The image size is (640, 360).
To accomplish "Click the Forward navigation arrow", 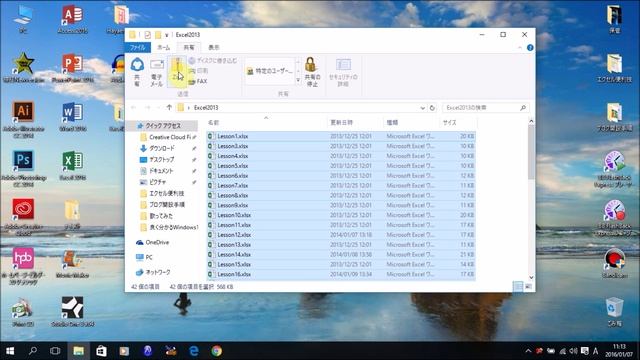I will (x=147, y=107).
